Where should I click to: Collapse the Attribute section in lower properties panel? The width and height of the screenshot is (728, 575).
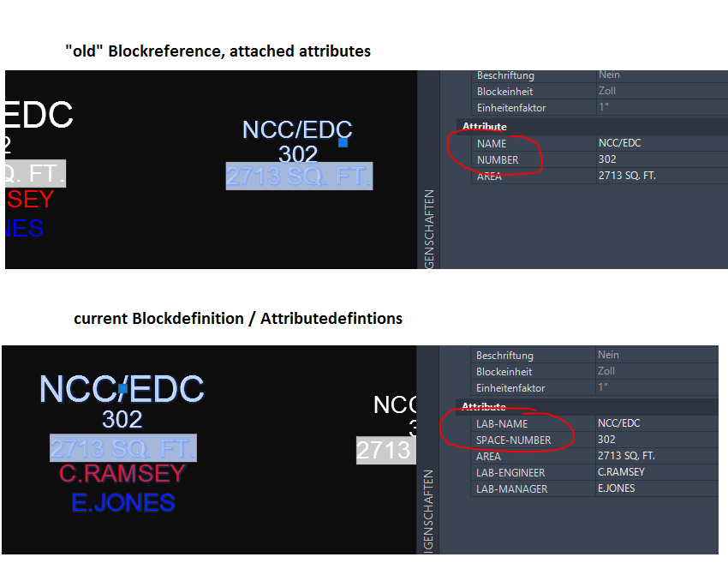[x=485, y=406]
